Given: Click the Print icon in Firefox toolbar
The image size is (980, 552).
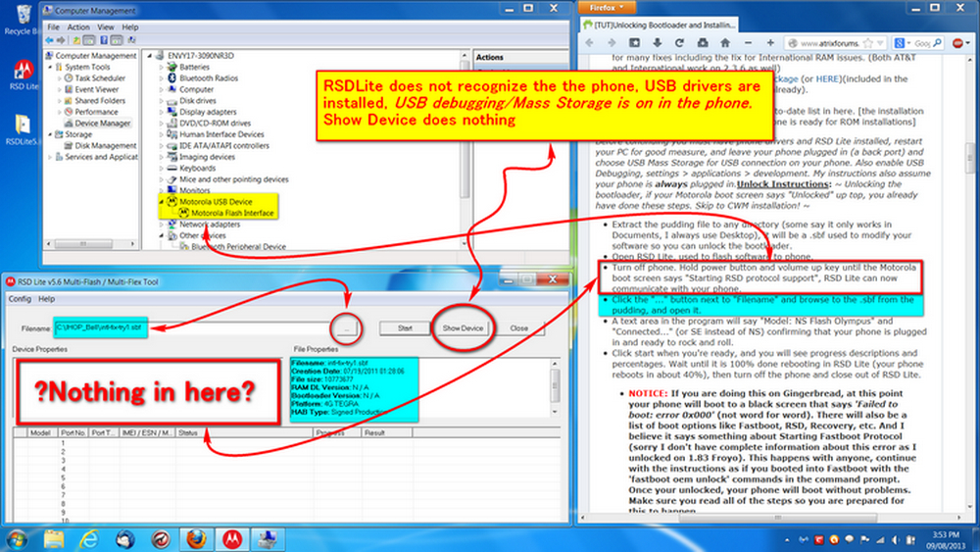Looking at the screenshot, I should [x=703, y=42].
